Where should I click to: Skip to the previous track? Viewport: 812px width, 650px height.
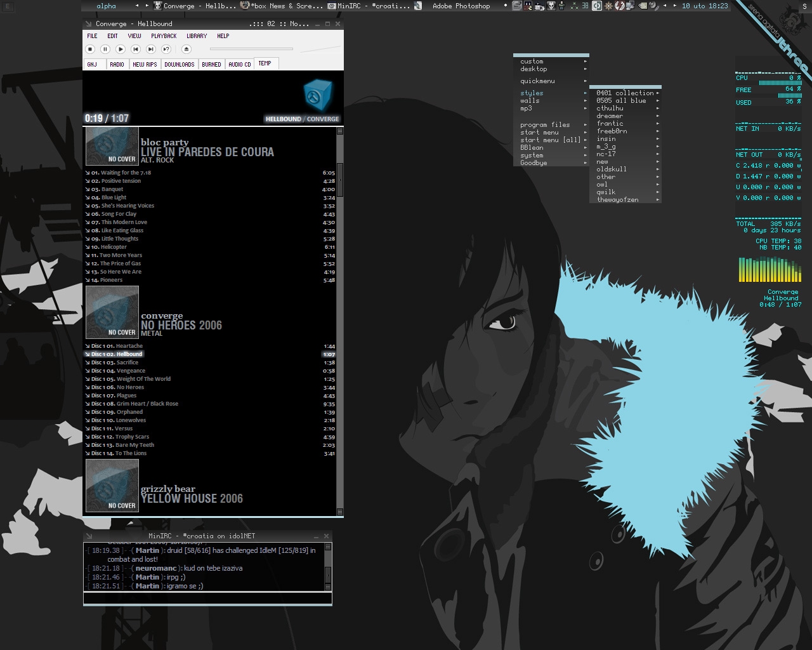[x=136, y=49]
